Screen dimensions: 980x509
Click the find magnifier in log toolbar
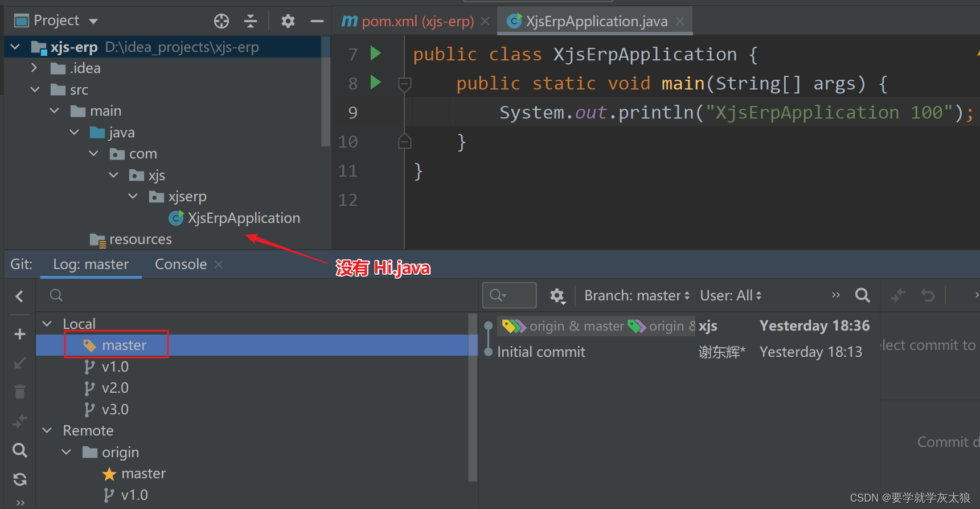click(863, 295)
